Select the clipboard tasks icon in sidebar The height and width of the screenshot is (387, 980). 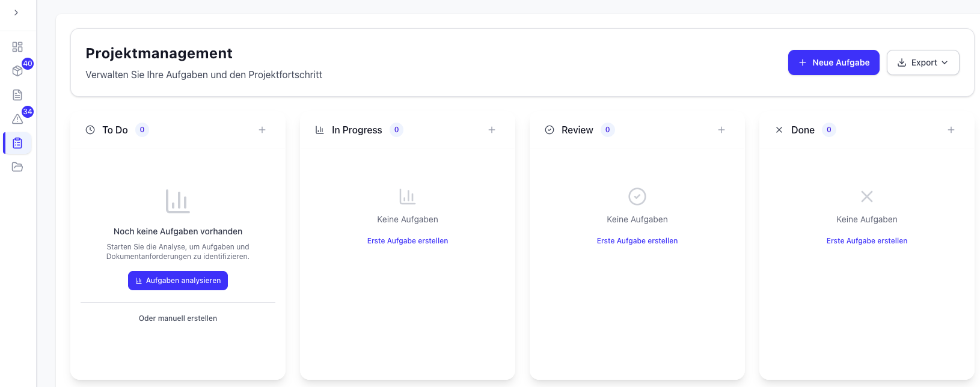17,143
